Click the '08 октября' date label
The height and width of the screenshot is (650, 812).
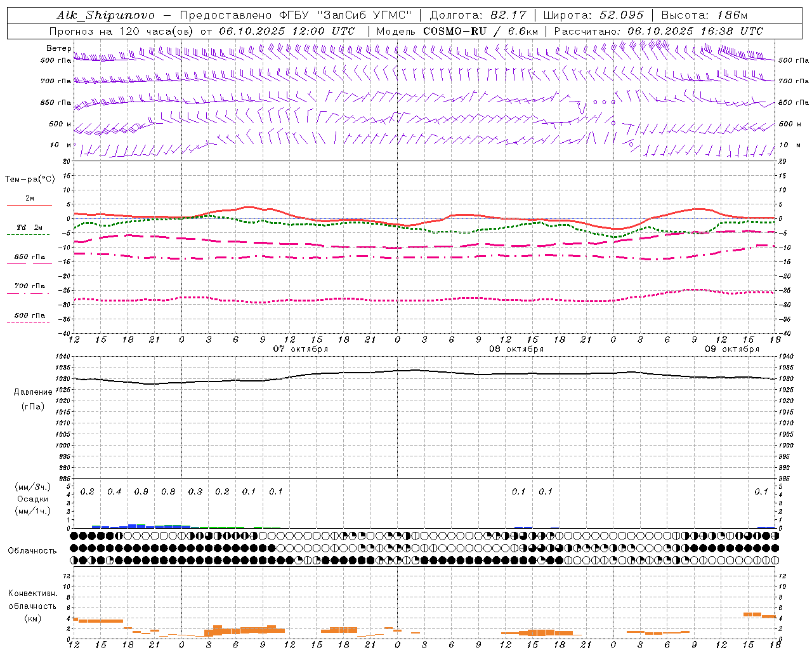516,349
